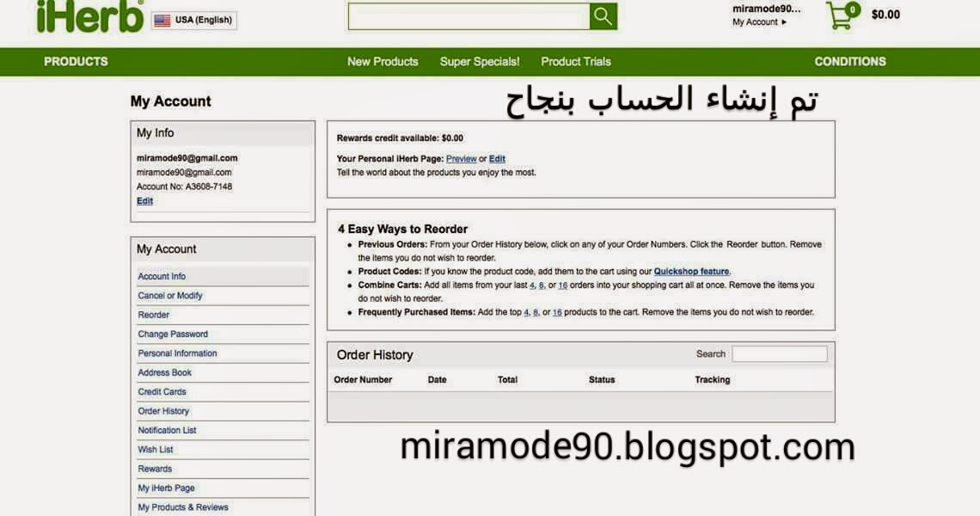Viewport: 980px width, 516px height.
Task: Open Product Trials
Action: pyautogui.click(x=576, y=61)
